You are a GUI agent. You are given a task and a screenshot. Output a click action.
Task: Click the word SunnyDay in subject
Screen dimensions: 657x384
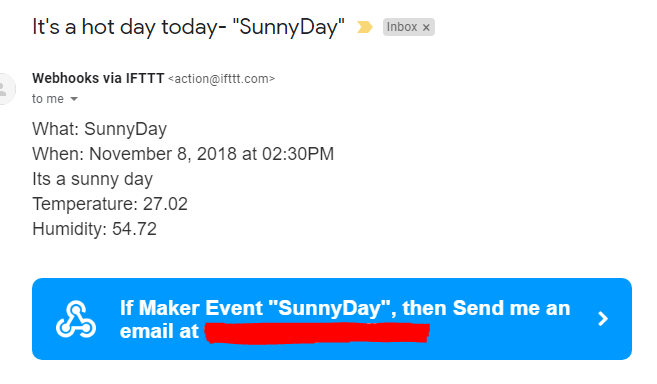(288, 27)
